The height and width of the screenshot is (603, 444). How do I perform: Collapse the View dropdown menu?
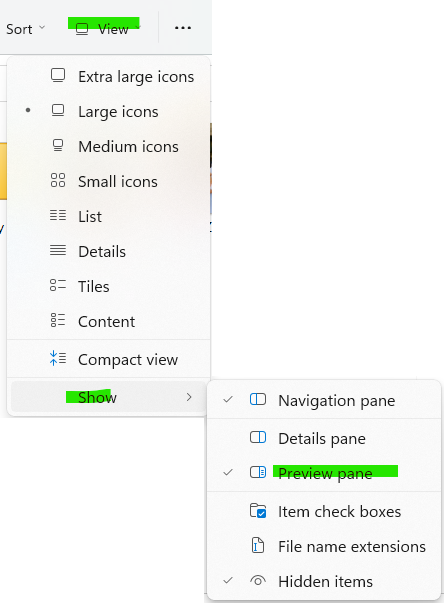click(107, 29)
